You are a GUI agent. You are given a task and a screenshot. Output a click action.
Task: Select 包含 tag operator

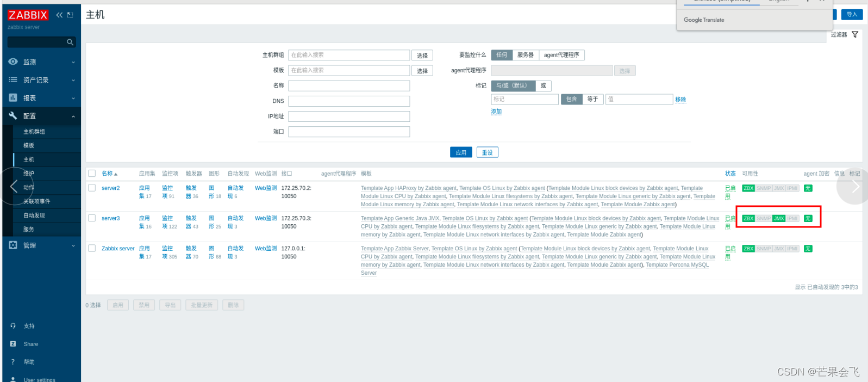tap(571, 99)
